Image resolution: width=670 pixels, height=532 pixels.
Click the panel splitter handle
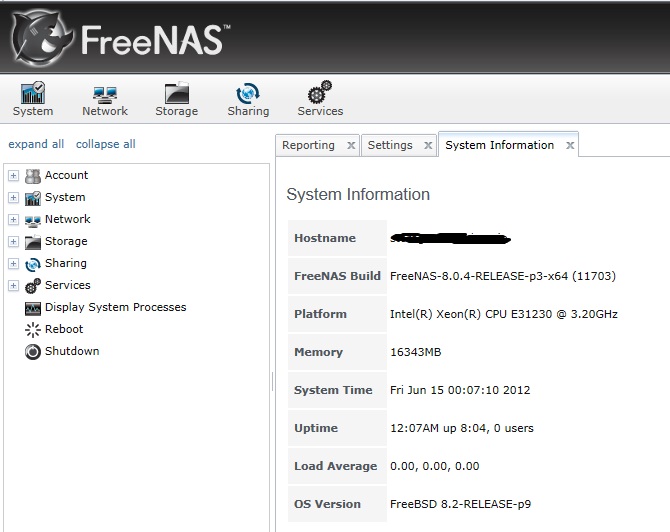[273, 382]
